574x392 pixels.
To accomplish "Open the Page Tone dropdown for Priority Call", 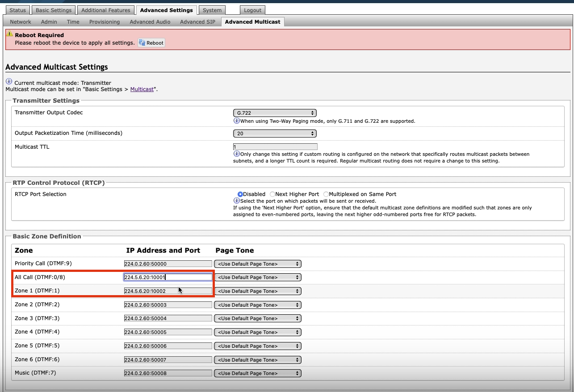I will [x=258, y=264].
